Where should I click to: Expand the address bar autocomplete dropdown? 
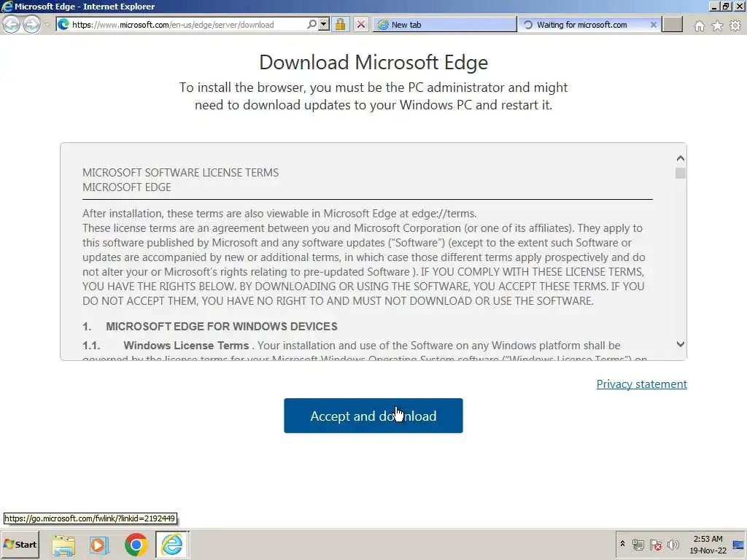point(324,24)
